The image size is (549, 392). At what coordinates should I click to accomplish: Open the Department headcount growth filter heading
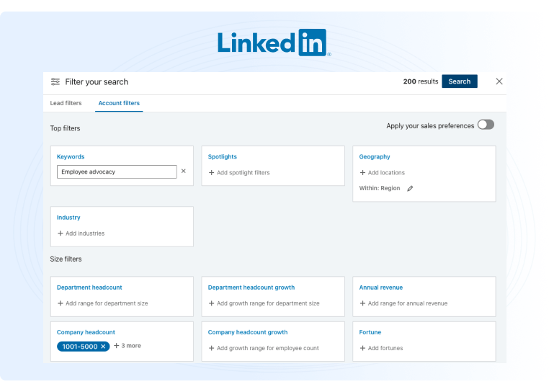(x=251, y=288)
